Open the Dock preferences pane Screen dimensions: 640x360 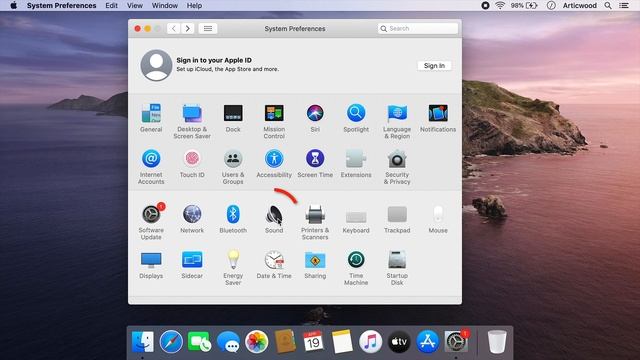pyautogui.click(x=233, y=113)
